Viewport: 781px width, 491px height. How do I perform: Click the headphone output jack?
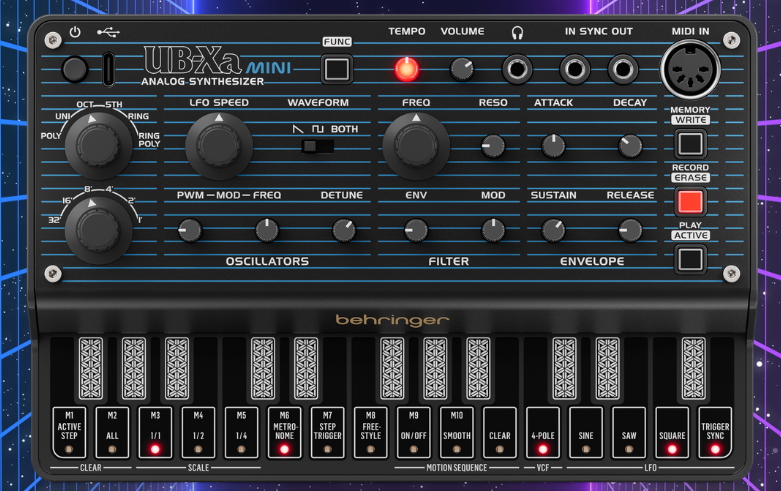tap(517, 69)
